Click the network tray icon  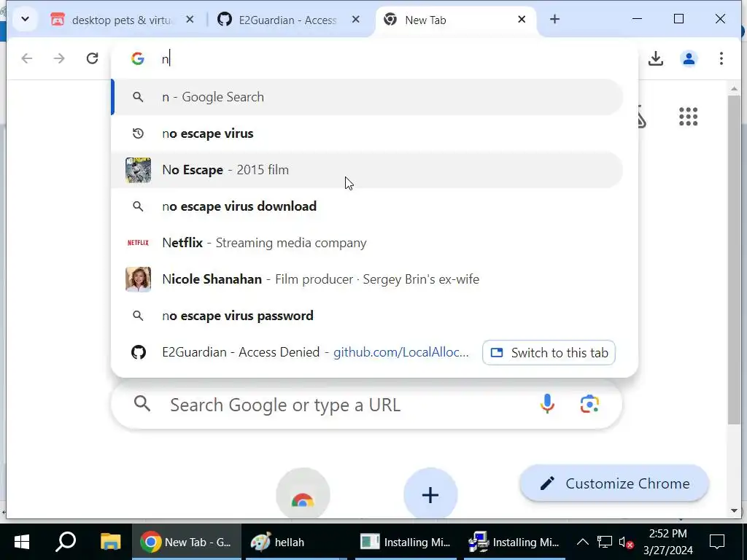tap(605, 542)
